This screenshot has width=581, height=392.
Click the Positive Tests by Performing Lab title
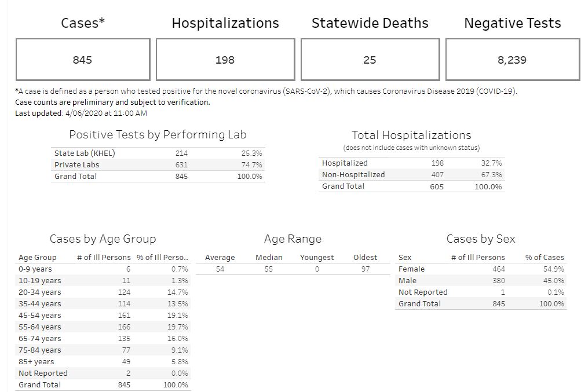[158, 135]
